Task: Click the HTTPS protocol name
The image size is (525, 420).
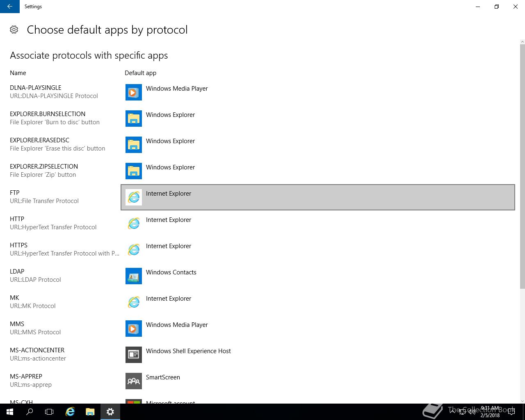Action: point(19,245)
